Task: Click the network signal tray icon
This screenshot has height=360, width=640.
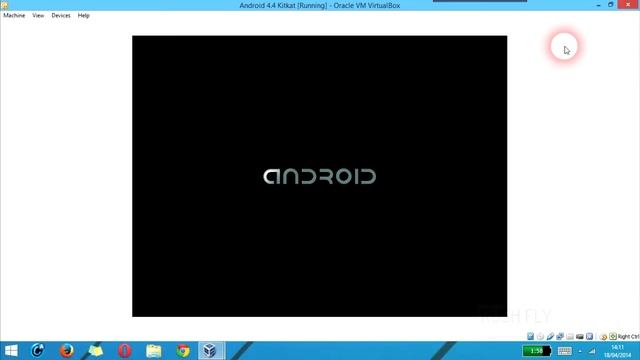Action: click(592, 351)
